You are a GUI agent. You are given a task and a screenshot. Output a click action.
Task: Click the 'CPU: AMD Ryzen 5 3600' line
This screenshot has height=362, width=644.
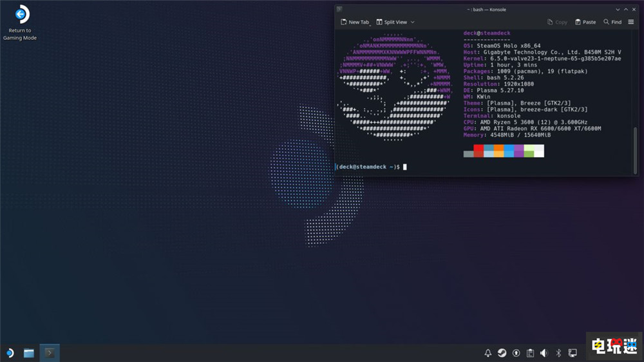pyautogui.click(x=526, y=122)
